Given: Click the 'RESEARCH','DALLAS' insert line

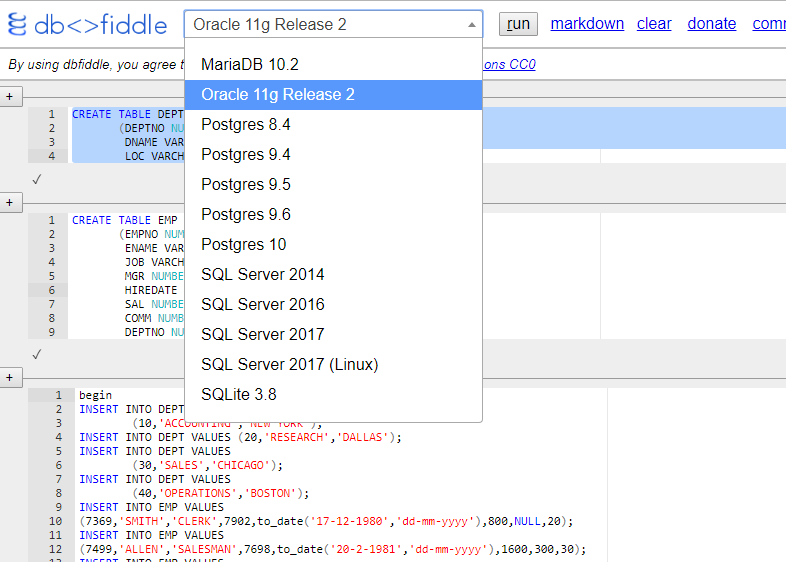Looking at the screenshot, I should (240, 437).
